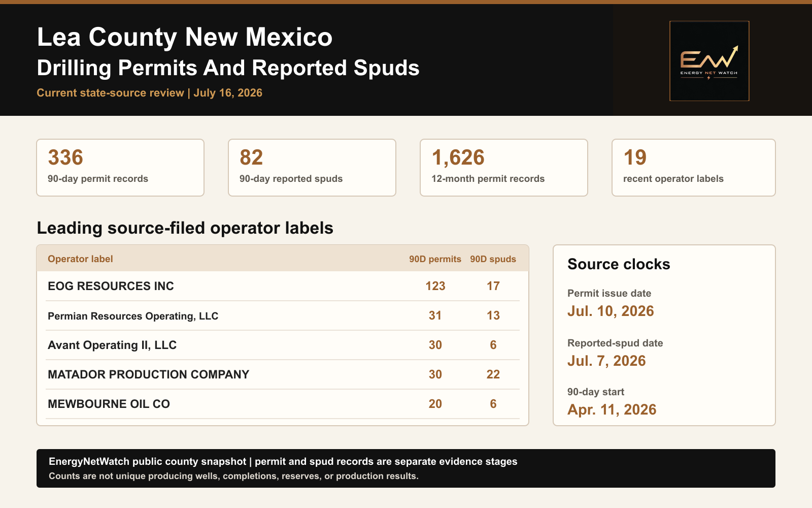Click the Apr. 11, 2026 date value
The height and width of the screenshot is (508, 812).
pos(612,409)
